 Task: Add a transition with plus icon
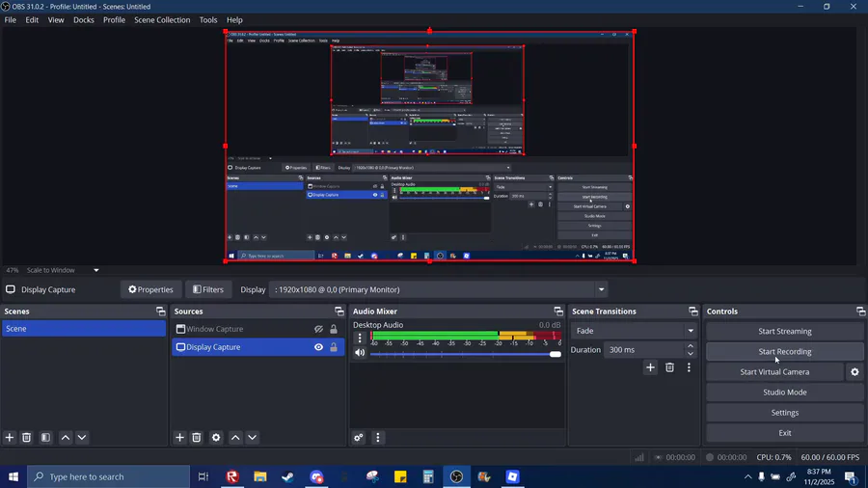click(x=650, y=367)
